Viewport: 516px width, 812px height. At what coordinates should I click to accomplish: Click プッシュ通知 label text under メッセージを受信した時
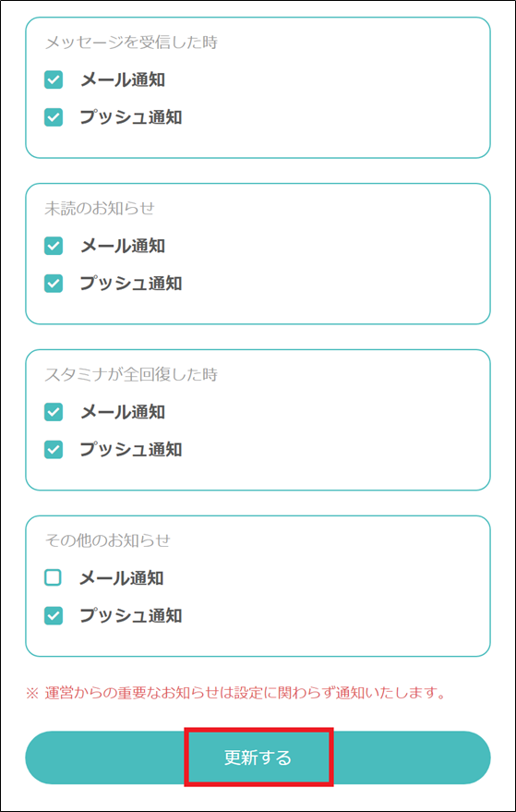[x=131, y=117]
